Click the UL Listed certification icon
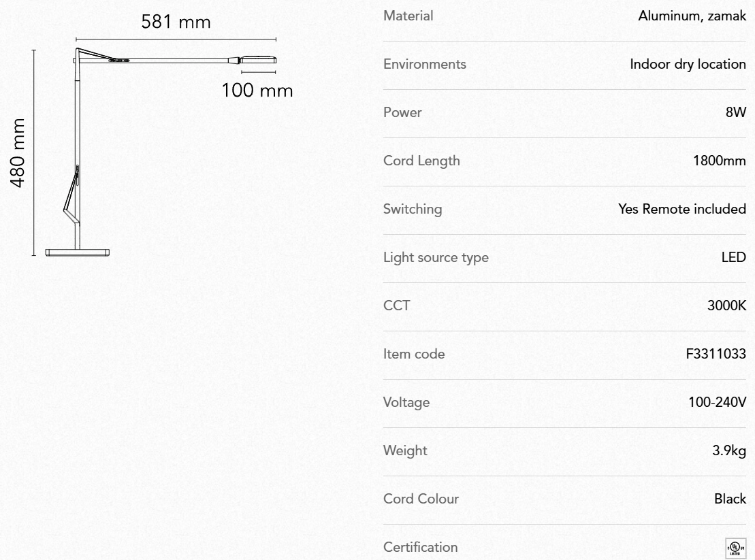 click(735, 547)
